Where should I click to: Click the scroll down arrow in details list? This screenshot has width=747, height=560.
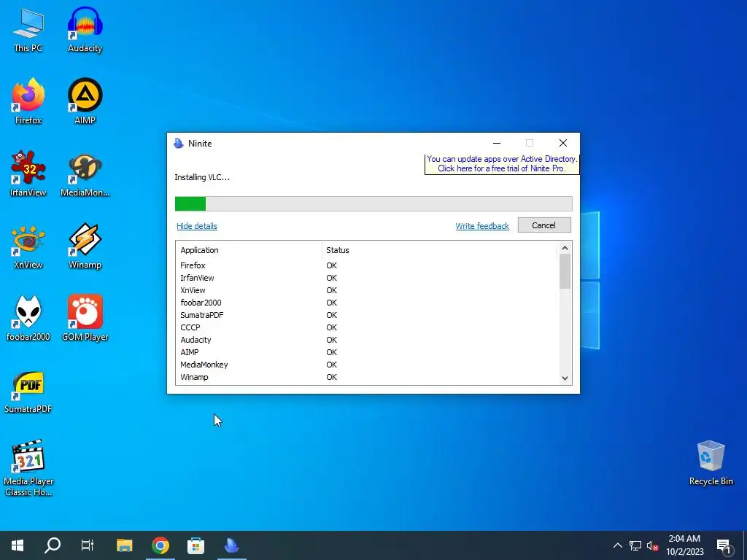(x=565, y=378)
